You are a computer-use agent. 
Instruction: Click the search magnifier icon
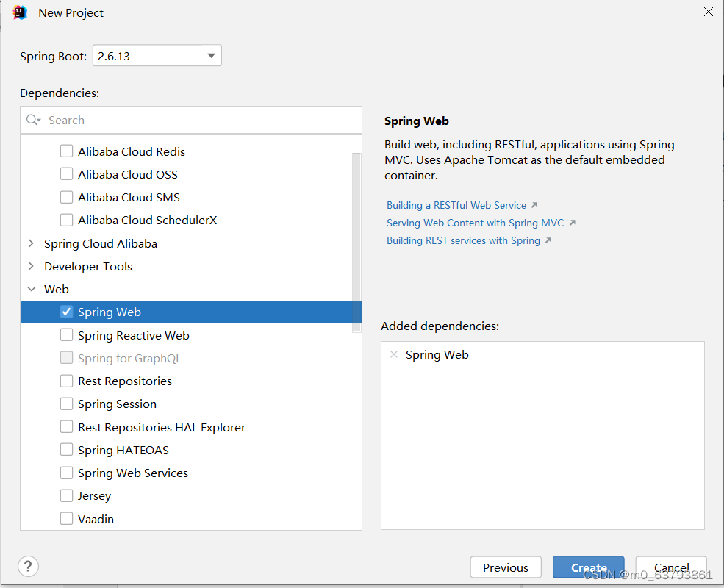[33, 120]
